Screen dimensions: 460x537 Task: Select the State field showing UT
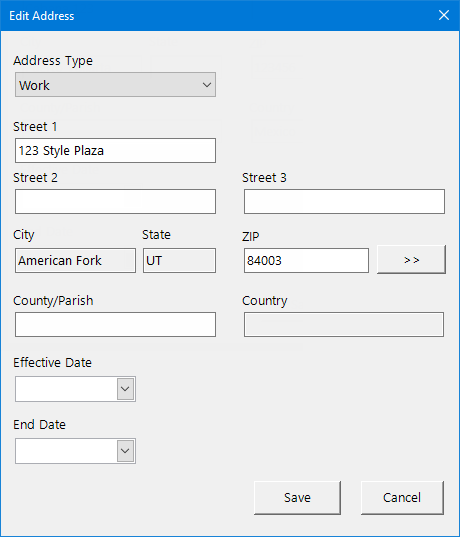coord(179,261)
